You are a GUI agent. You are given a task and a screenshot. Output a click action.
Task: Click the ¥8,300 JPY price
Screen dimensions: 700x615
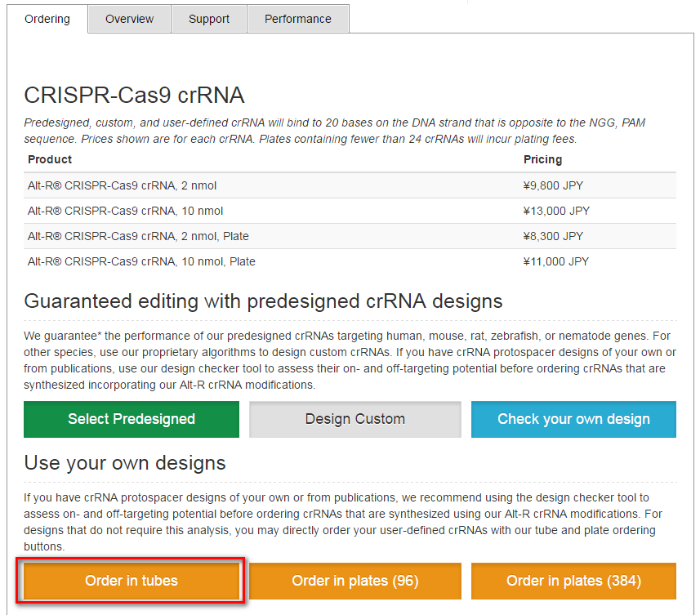click(x=553, y=236)
